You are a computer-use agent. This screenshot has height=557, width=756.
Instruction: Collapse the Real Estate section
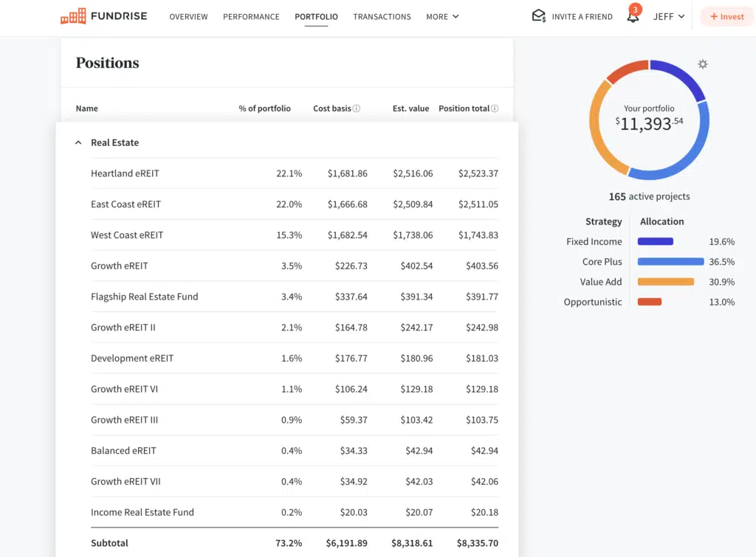point(78,142)
